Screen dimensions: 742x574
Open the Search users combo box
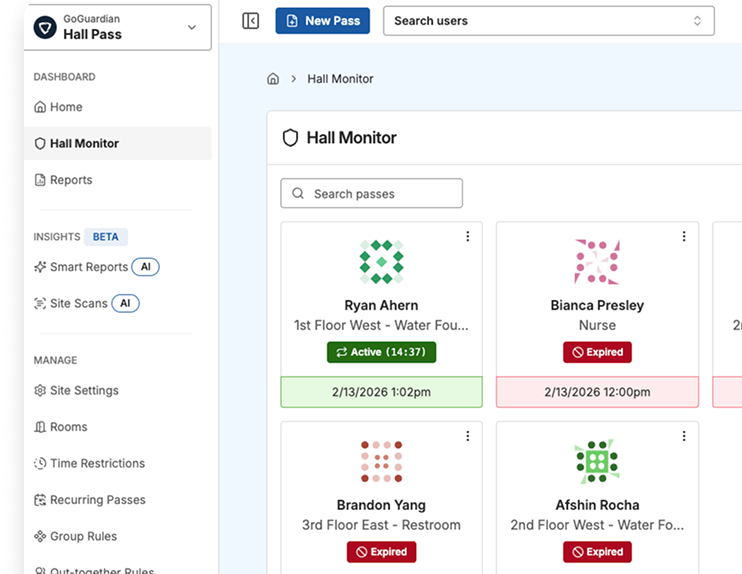click(548, 21)
